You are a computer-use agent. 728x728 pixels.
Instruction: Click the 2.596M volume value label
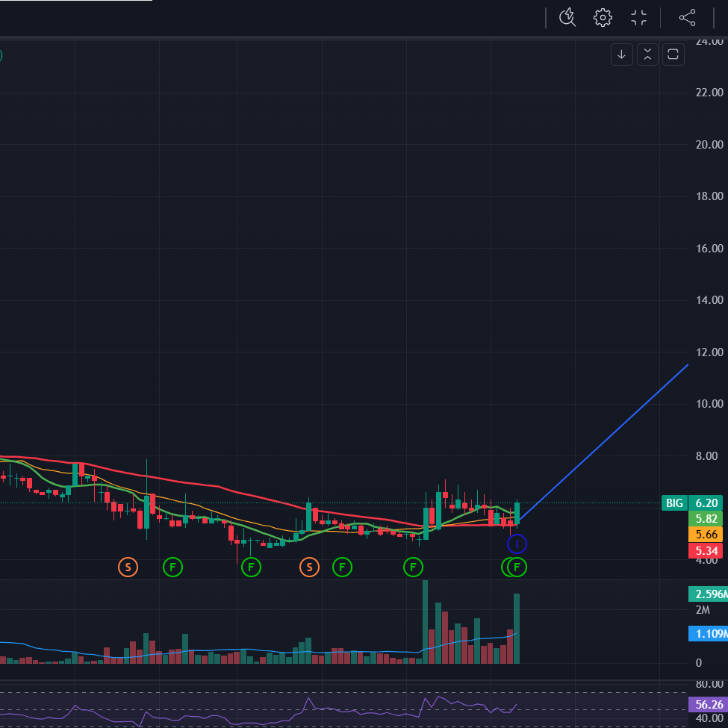coord(708,594)
